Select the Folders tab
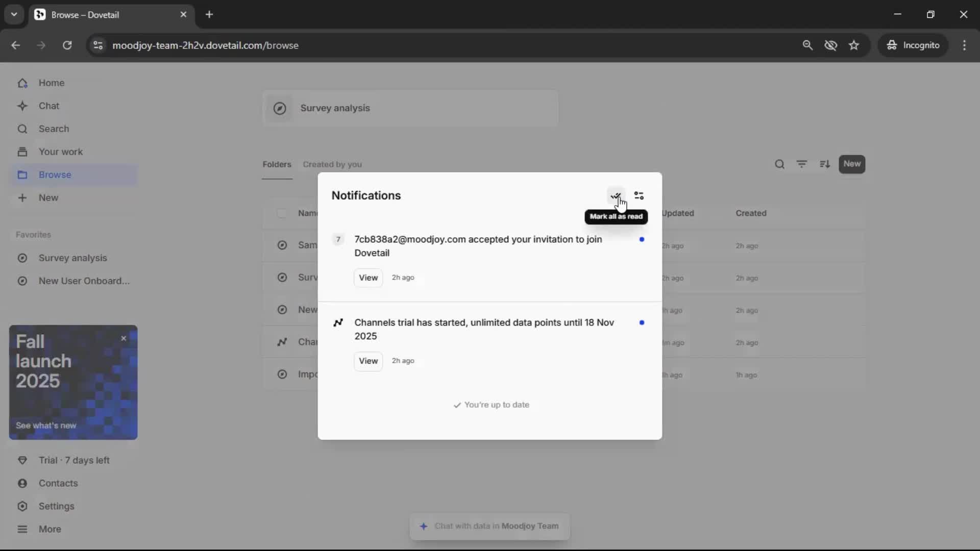The image size is (980, 551). [x=277, y=164]
